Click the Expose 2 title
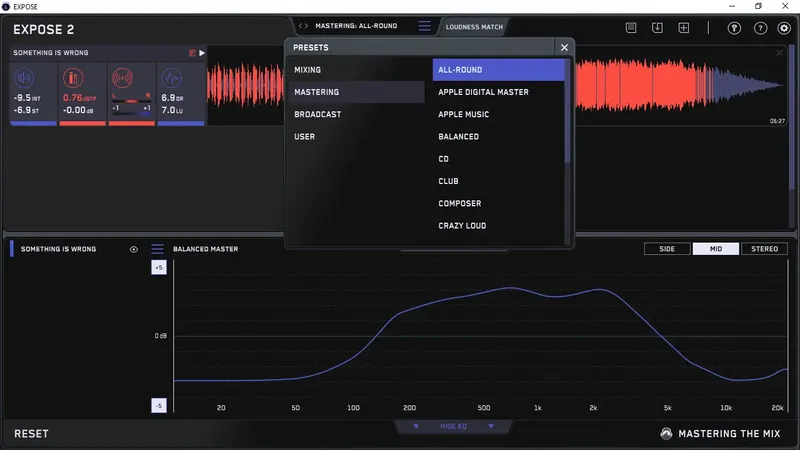800x450 pixels. click(x=43, y=30)
